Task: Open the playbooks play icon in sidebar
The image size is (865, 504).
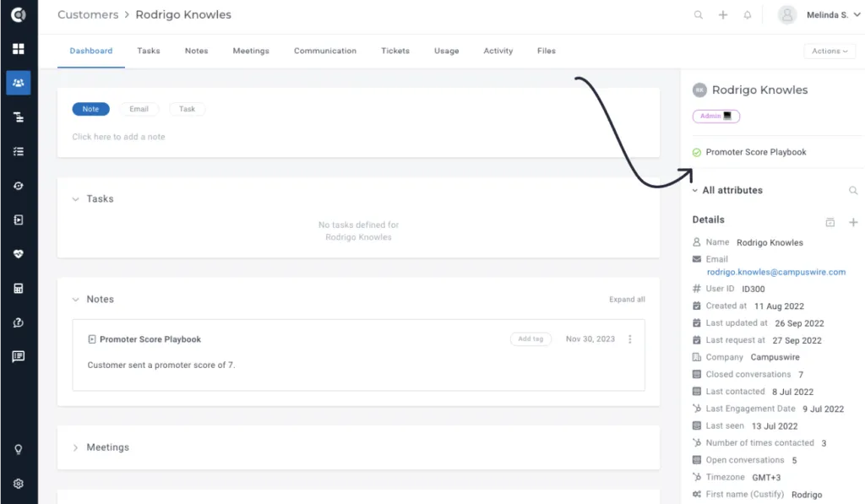Action: point(19,220)
